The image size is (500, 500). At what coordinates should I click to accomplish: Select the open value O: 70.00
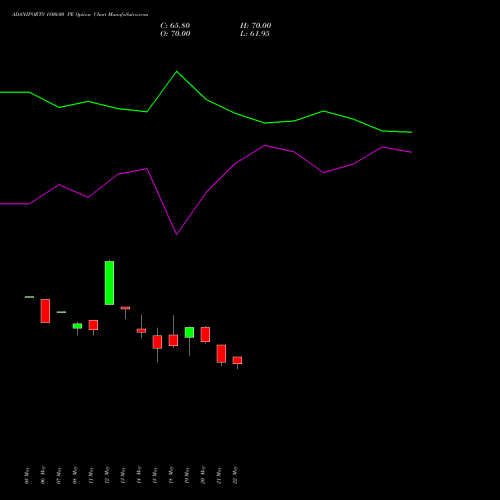[175, 34]
